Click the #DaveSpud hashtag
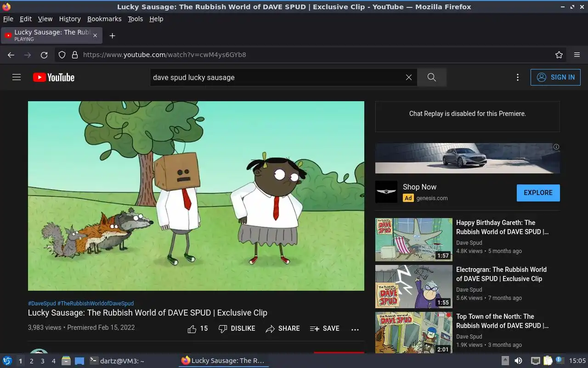Image resolution: width=588 pixels, height=368 pixels. (x=42, y=304)
